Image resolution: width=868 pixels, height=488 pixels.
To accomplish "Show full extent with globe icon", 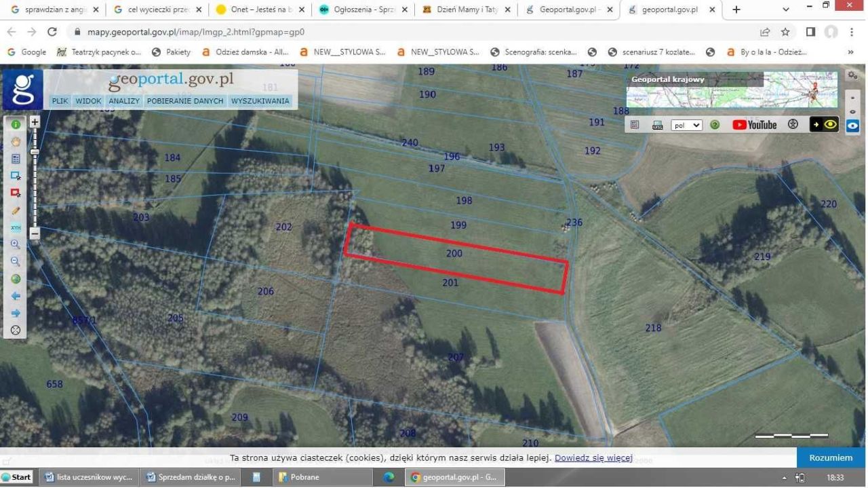I will pos(16,279).
